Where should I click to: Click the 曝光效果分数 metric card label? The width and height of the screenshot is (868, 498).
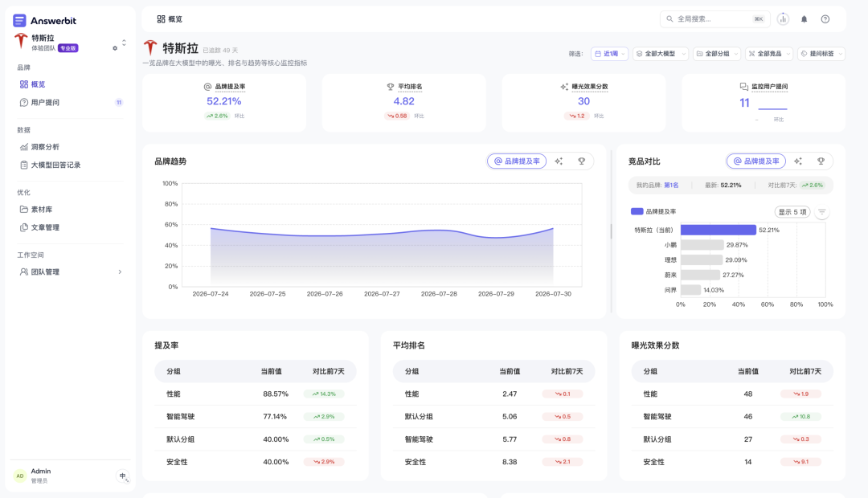590,86
